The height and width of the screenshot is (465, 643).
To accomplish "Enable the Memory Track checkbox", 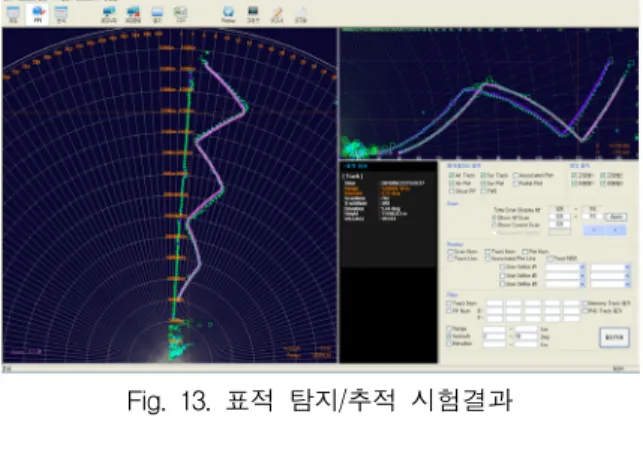I will point(584,303).
